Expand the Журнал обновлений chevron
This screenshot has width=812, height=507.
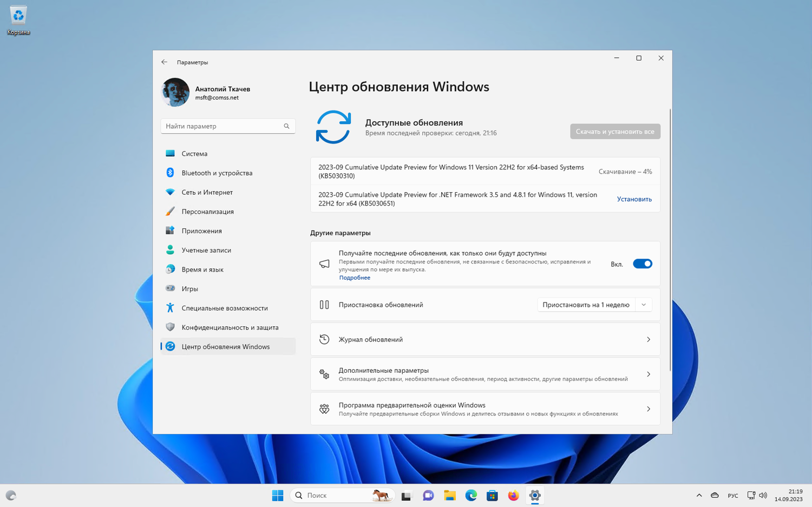click(649, 339)
